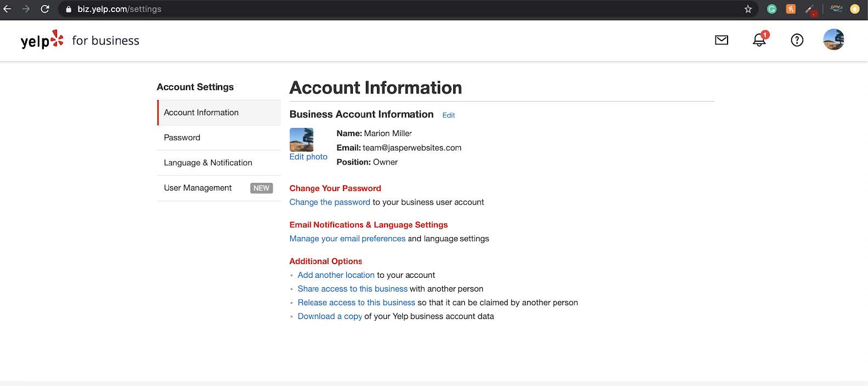Click the Change Your Password heading

point(335,188)
